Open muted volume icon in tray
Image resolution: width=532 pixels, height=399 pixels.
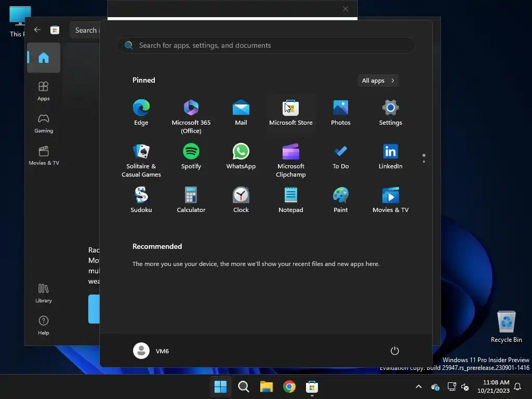(465, 387)
